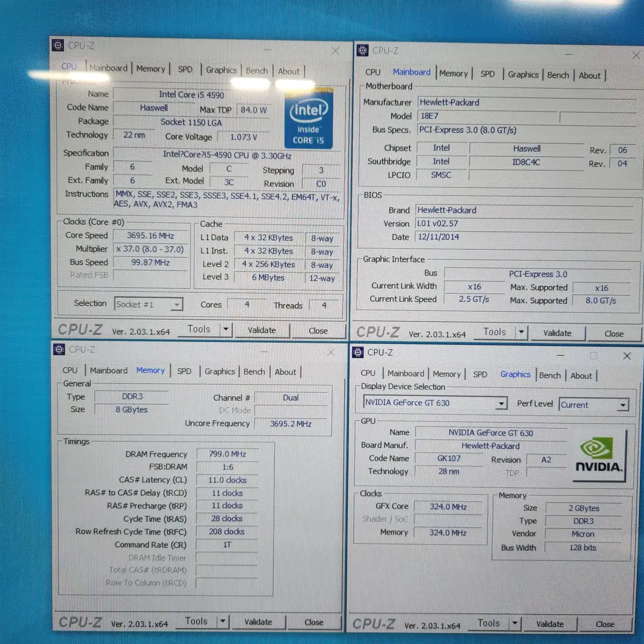Screen dimensions: 644x644
Task: Choose Mainboard tab in Graphics window
Action: [x=406, y=374]
